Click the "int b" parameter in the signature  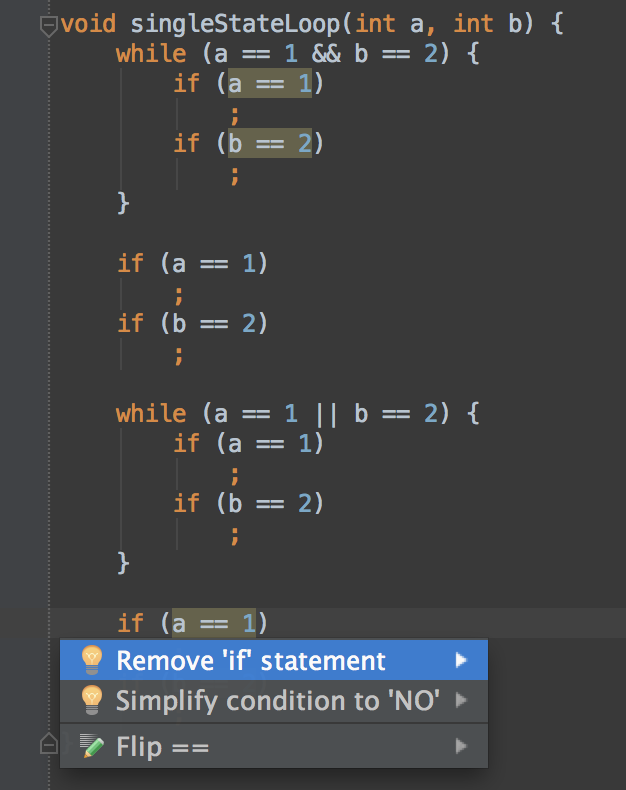tap(488, 24)
